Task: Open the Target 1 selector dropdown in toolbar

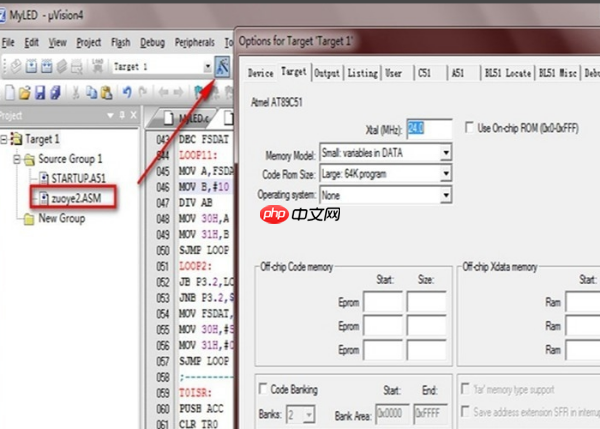Action: coord(207,67)
